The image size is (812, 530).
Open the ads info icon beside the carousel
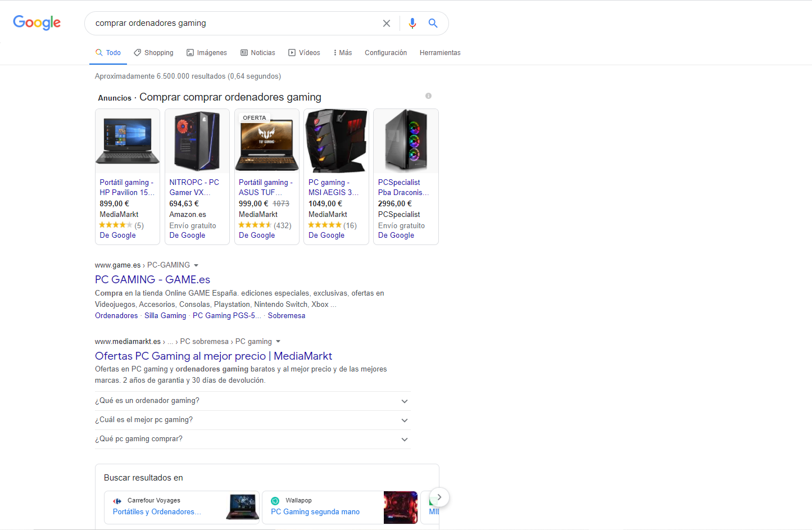pos(428,96)
